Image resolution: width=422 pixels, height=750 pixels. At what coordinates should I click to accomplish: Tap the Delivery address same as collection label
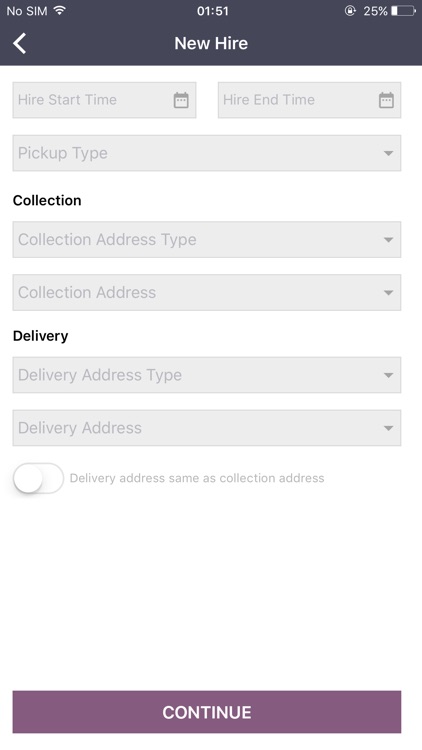pos(197,478)
